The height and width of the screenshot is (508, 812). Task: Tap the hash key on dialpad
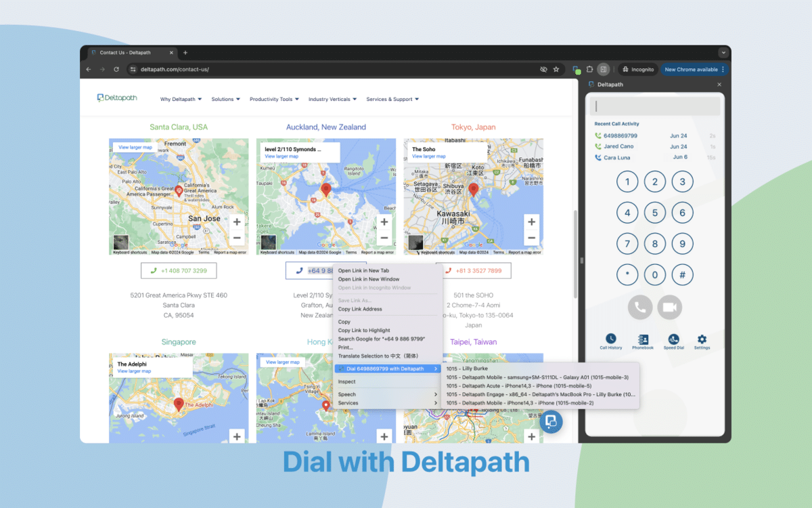(682, 275)
